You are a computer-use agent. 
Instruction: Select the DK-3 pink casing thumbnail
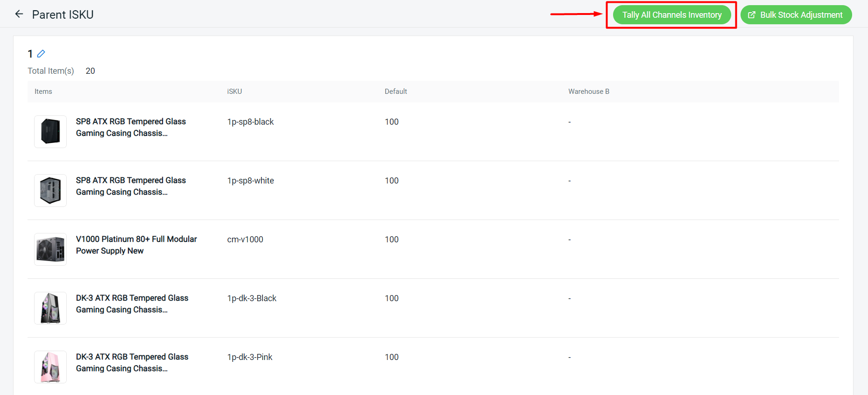click(x=50, y=367)
